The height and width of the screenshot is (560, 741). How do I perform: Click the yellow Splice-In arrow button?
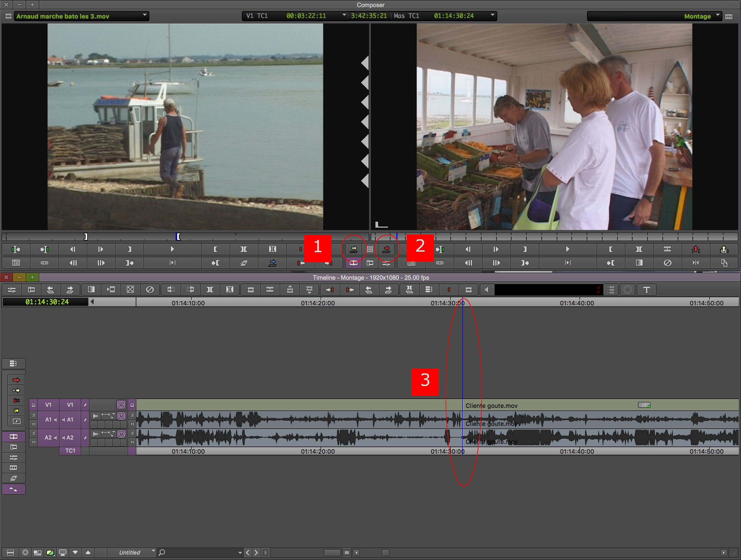point(354,249)
